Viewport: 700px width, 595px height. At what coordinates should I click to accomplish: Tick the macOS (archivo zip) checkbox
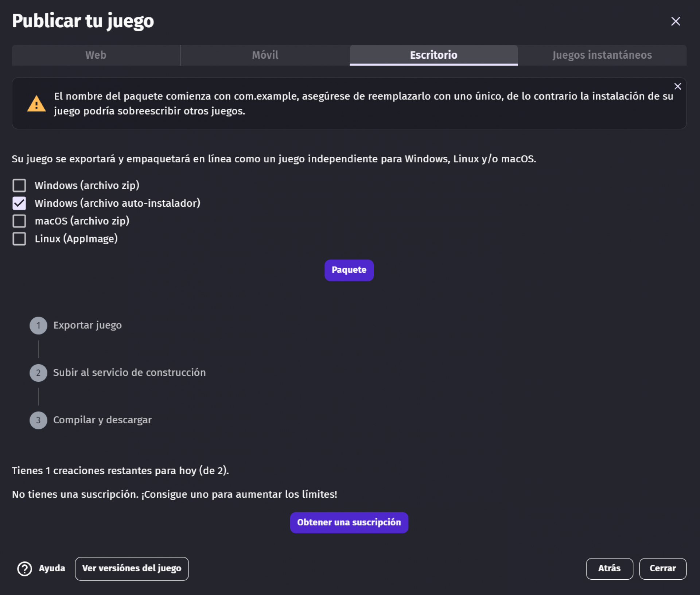coord(19,221)
